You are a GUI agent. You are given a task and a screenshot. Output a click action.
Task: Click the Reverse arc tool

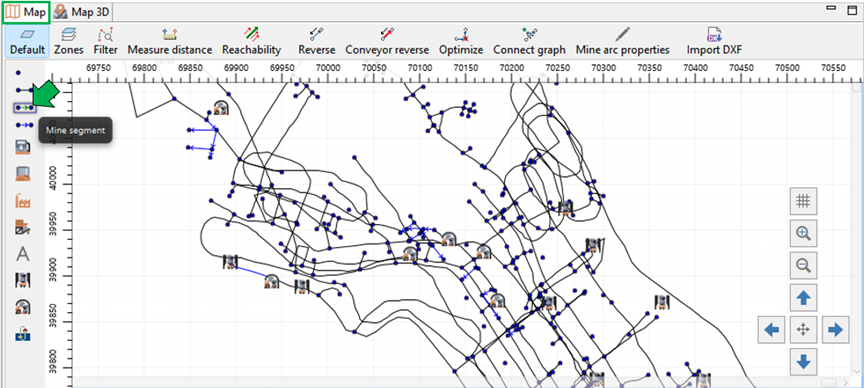pos(317,42)
